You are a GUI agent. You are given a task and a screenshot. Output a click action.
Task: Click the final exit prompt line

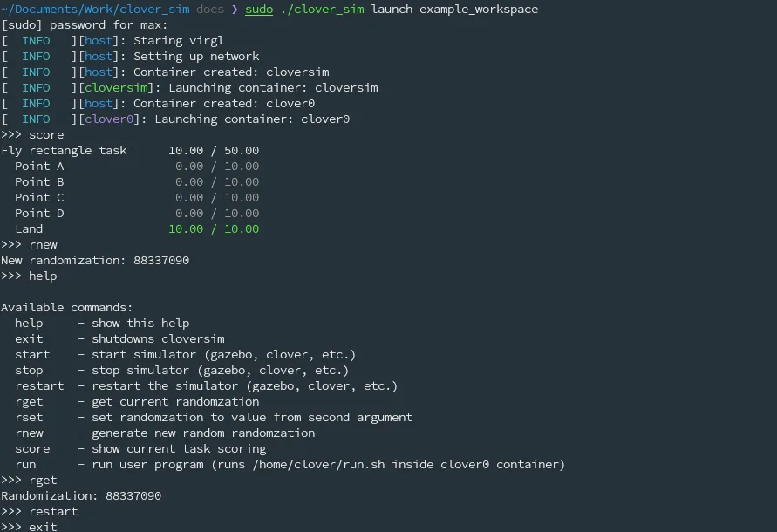29,527
